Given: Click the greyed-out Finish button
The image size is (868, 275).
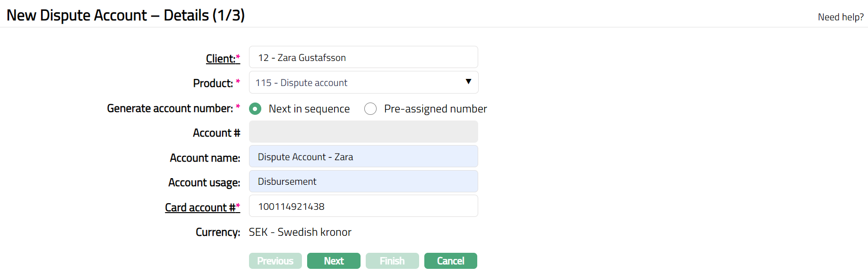Looking at the screenshot, I should click(392, 261).
